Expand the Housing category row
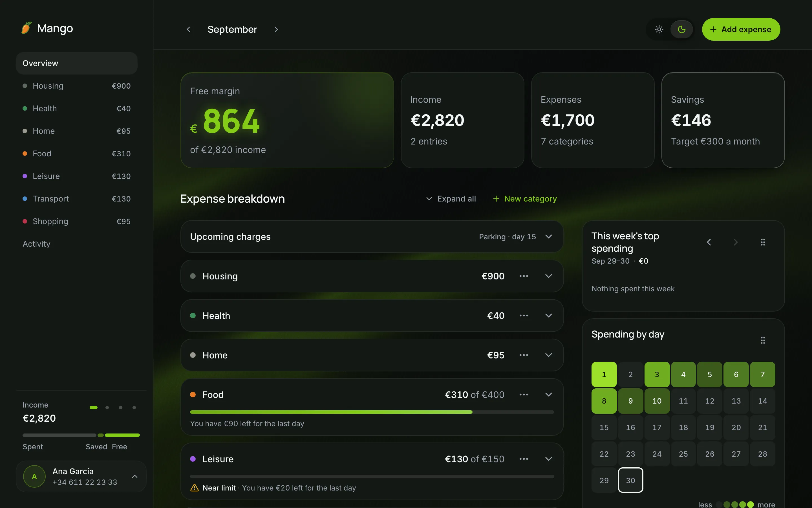812x508 pixels. click(x=549, y=276)
